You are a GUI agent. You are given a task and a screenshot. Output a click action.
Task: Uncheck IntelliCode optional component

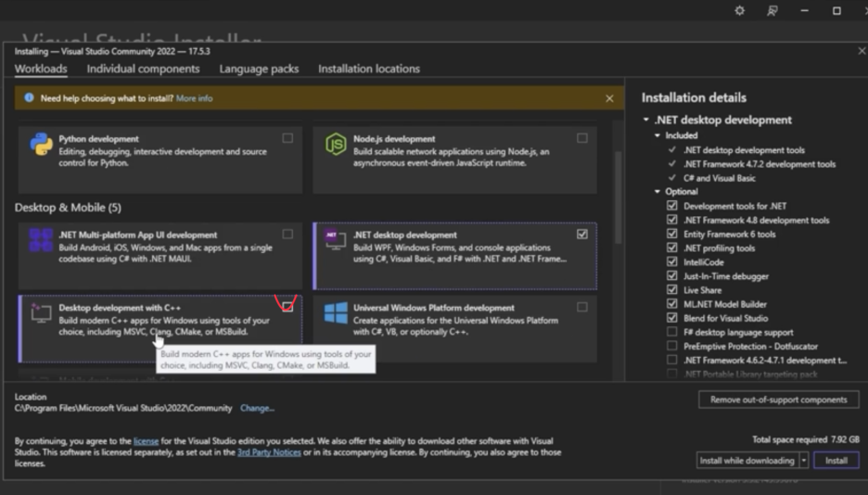click(x=672, y=261)
